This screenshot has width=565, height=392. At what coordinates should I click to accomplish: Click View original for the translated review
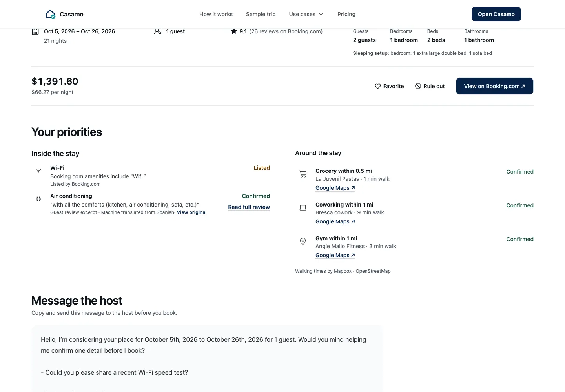pos(192,212)
